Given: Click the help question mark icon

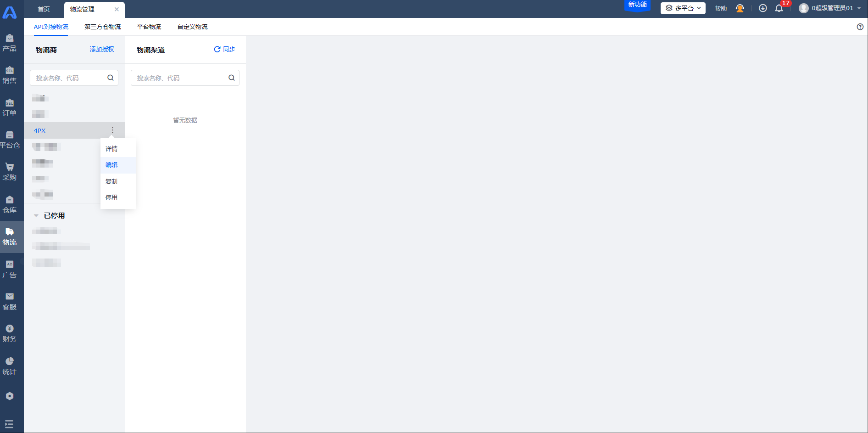Looking at the screenshot, I should click(860, 27).
